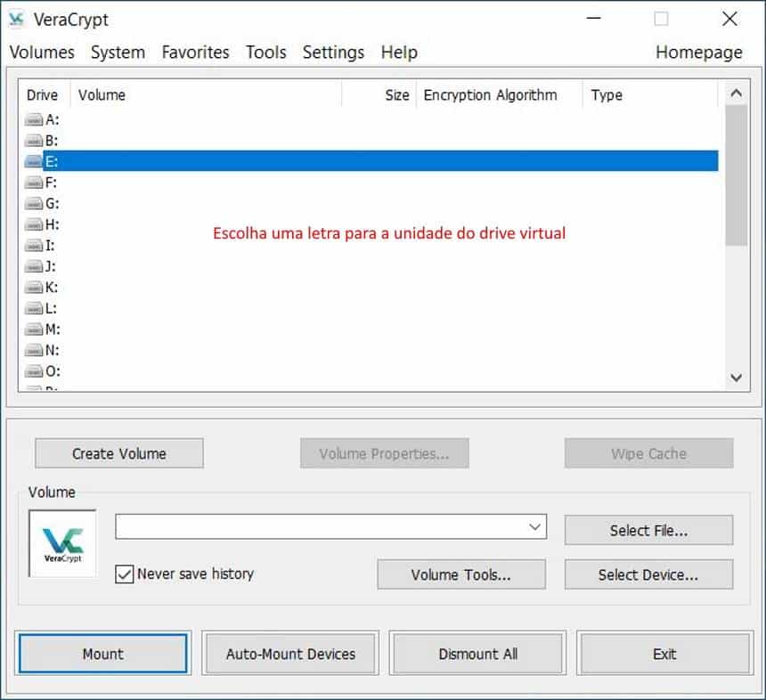Click the drive icon next to B:
Screen dimensions: 766x700
(34, 141)
